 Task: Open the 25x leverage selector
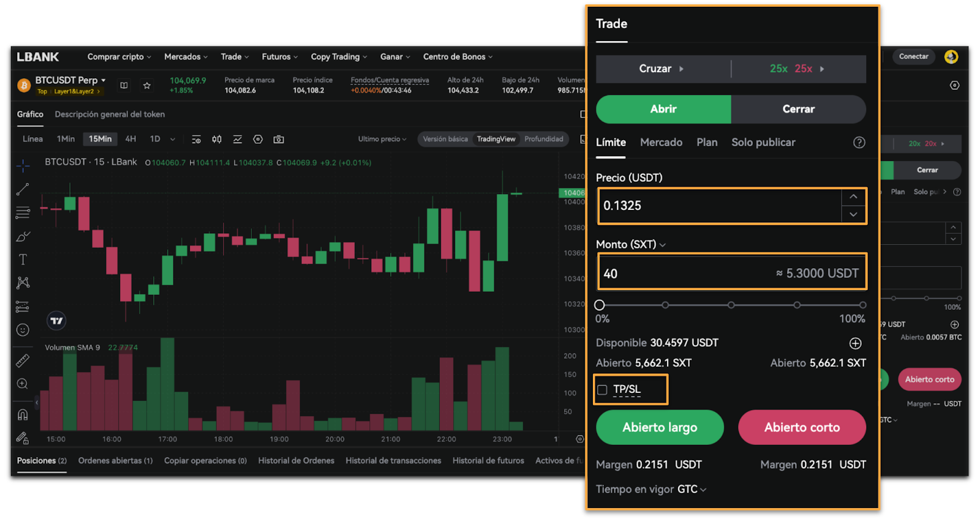(x=797, y=69)
